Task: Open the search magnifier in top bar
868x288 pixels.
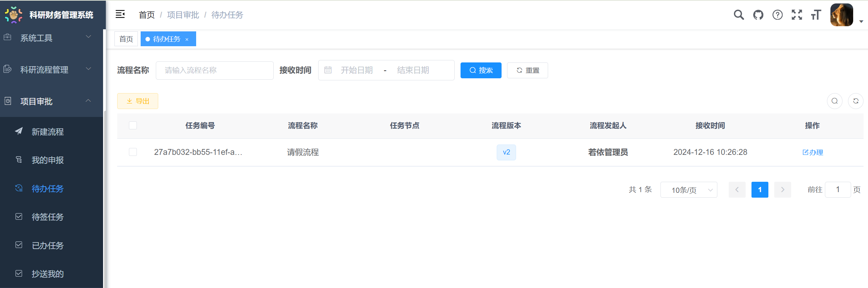Action: [738, 15]
